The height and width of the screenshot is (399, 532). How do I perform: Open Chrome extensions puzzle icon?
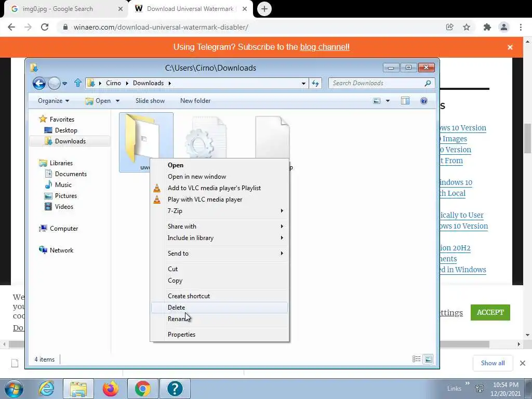(x=487, y=27)
